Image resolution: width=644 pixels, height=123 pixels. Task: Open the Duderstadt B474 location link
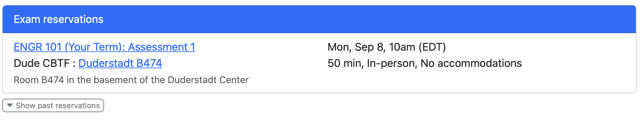point(120,63)
